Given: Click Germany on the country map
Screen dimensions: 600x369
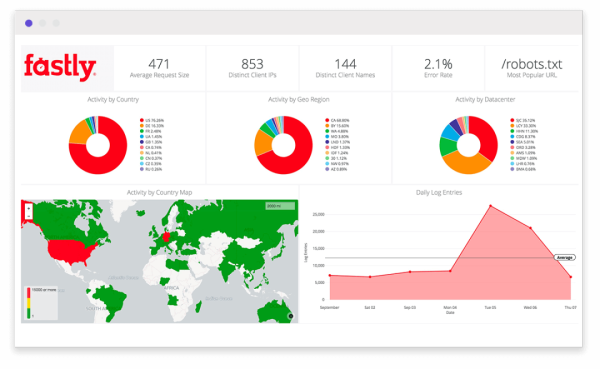Looking at the screenshot, I should point(166,237).
